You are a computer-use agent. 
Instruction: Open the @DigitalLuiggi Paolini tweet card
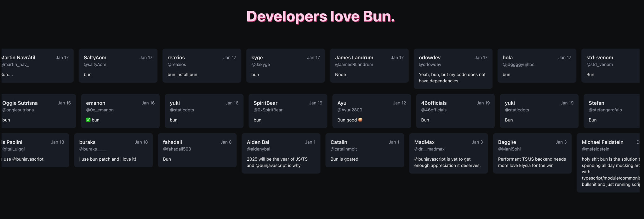pos(35,150)
